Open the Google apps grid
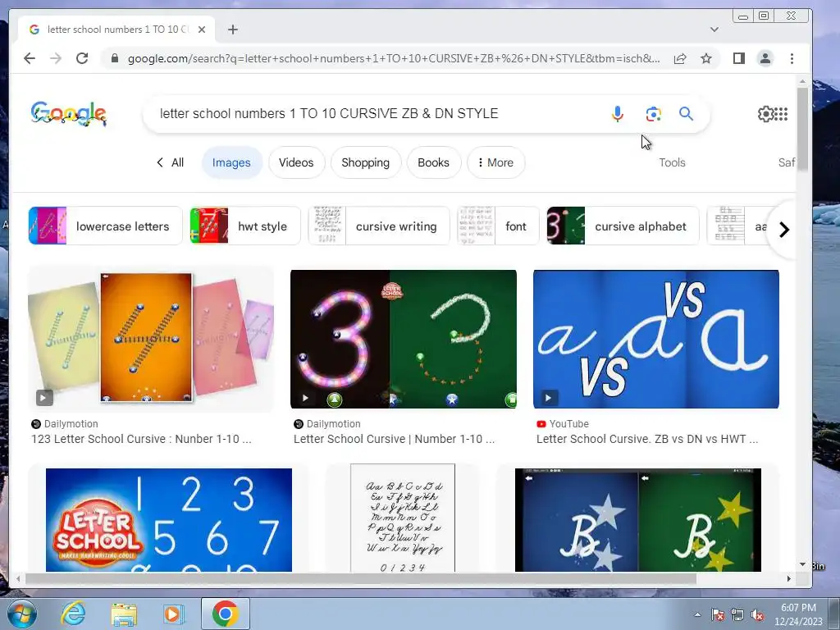This screenshot has height=630, width=840. click(x=782, y=113)
